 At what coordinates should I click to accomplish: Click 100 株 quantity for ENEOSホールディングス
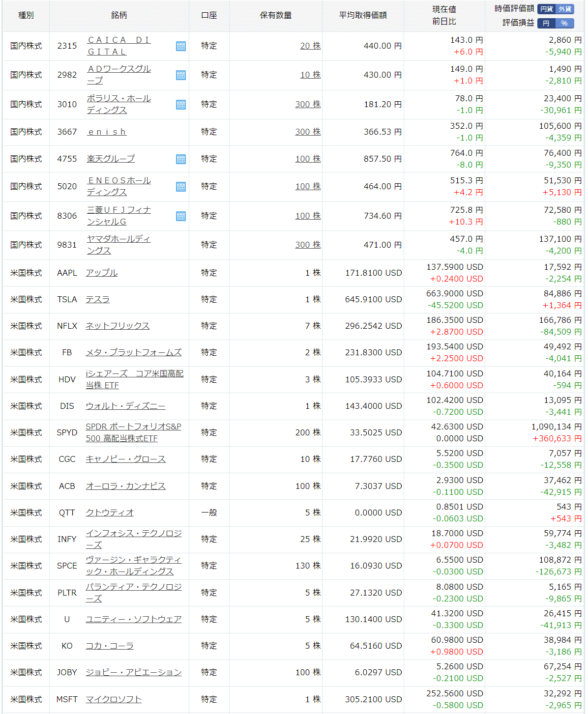pyautogui.click(x=308, y=186)
